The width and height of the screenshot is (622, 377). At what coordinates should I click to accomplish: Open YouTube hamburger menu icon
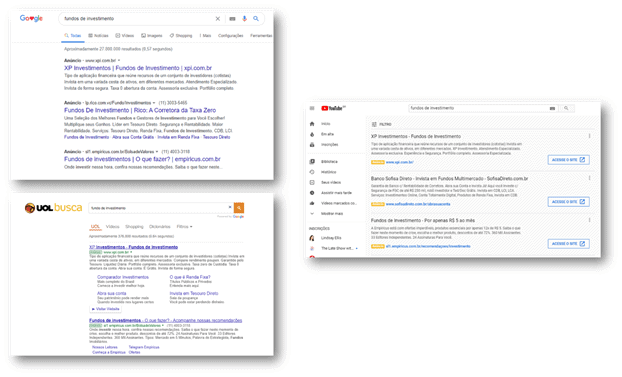[x=312, y=108]
